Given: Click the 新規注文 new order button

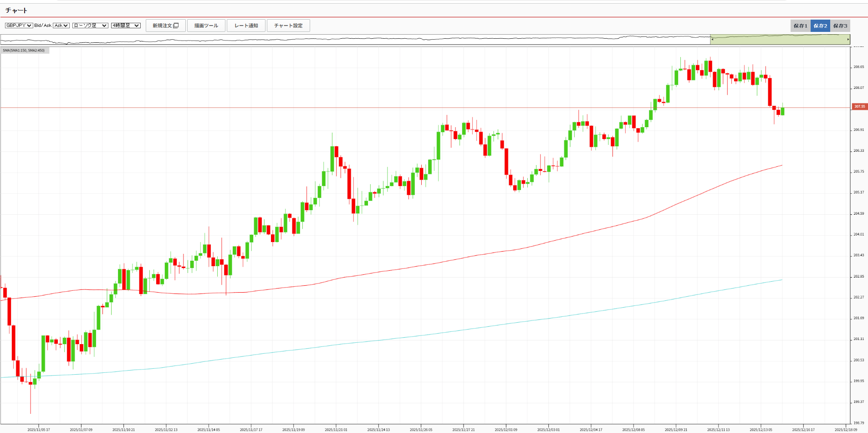Looking at the screenshot, I should (165, 26).
